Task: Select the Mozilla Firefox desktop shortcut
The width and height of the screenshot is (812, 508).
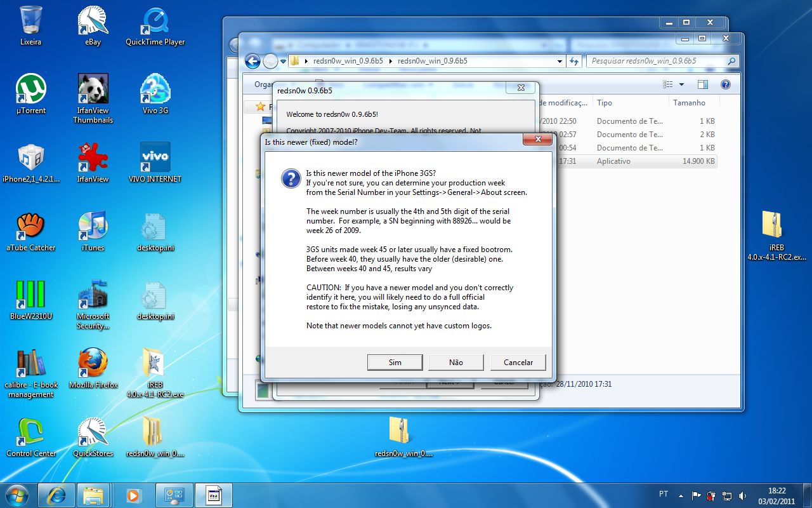Action: click(x=93, y=369)
